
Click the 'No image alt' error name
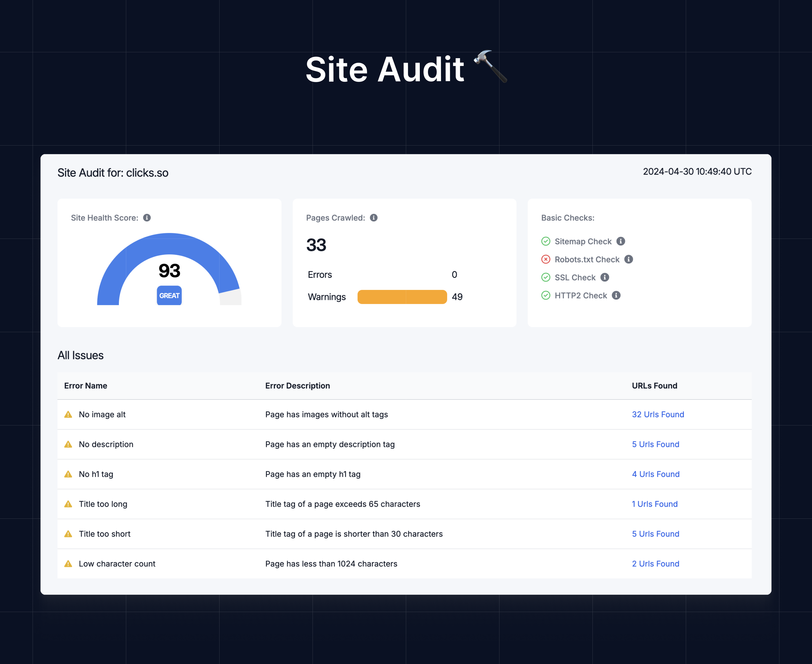click(x=102, y=414)
